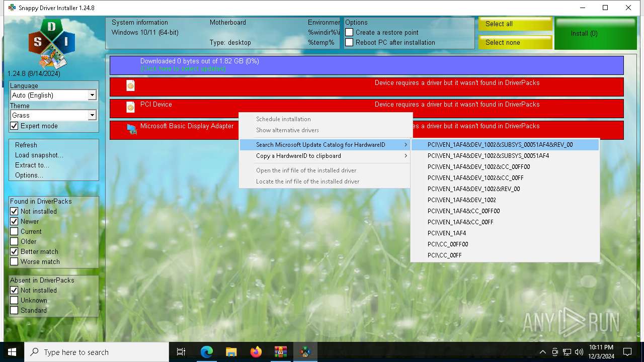Check the Worse match filter
This screenshot has height=362, width=644.
point(14,261)
